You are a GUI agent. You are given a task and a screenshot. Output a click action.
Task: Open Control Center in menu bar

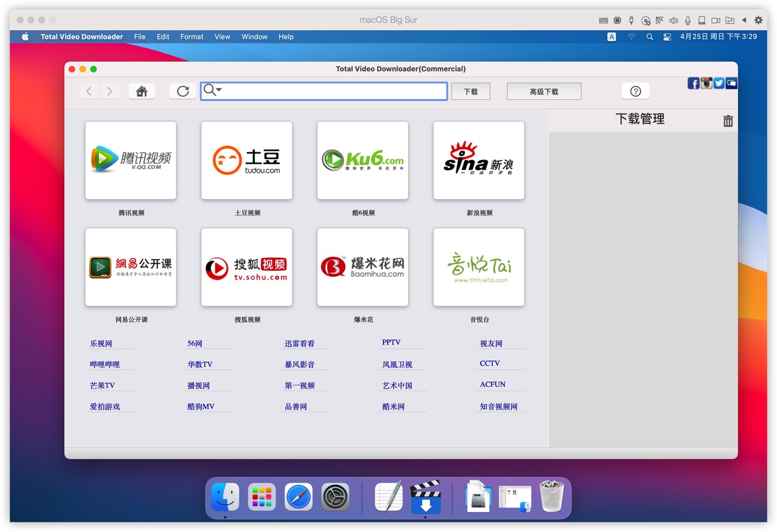[667, 37]
